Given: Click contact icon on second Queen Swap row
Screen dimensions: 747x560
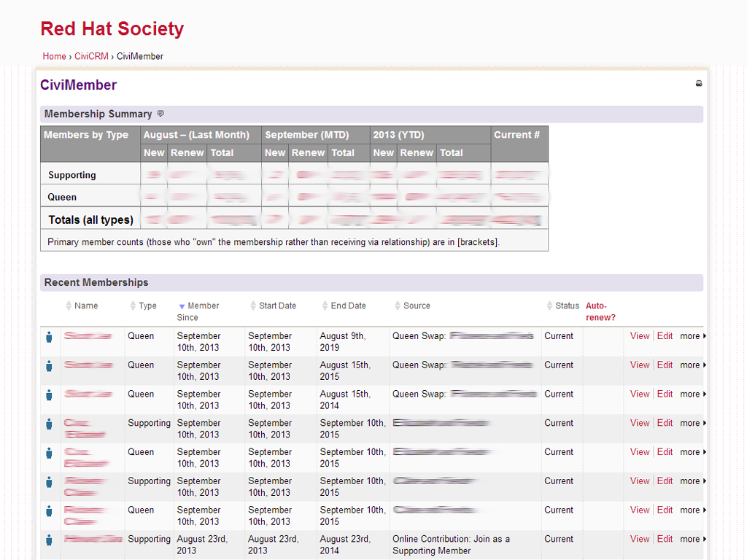Looking at the screenshot, I should click(x=49, y=365).
